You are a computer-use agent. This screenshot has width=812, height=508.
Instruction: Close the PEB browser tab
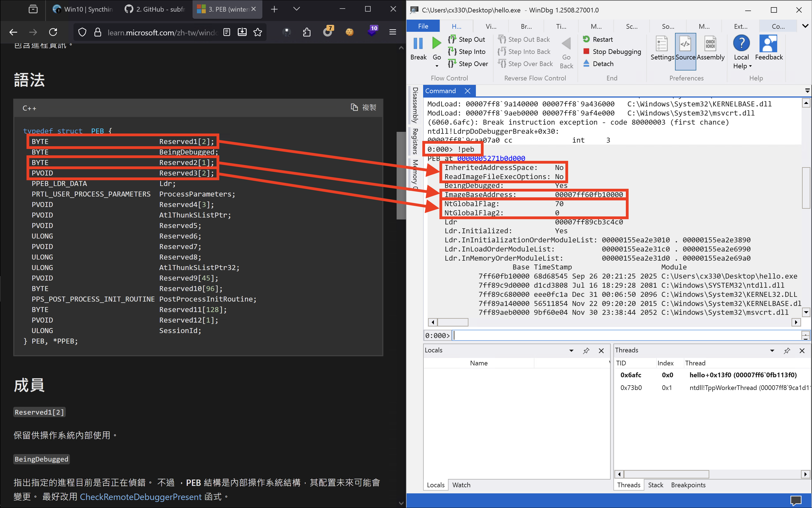tap(254, 9)
